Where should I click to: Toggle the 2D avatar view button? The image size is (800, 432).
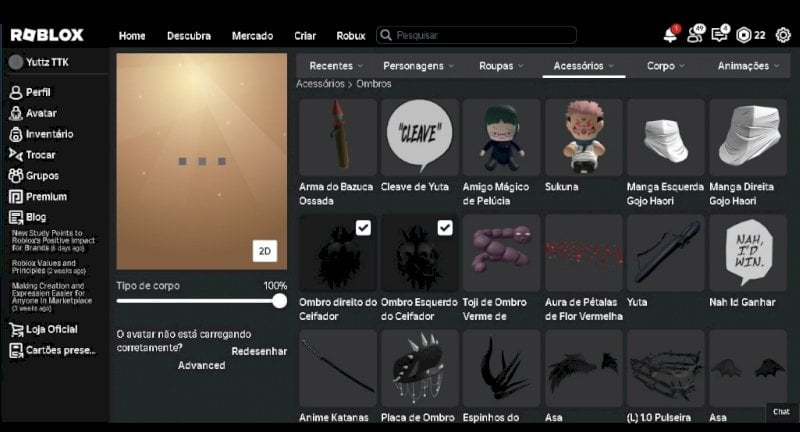point(265,251)
